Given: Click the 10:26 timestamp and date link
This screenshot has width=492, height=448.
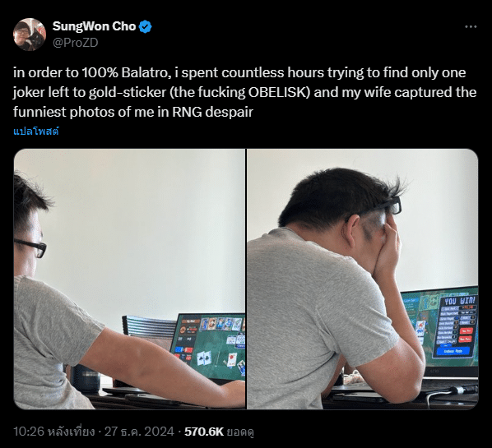Looking at the screenshot, I should click(x=94, y=432).
